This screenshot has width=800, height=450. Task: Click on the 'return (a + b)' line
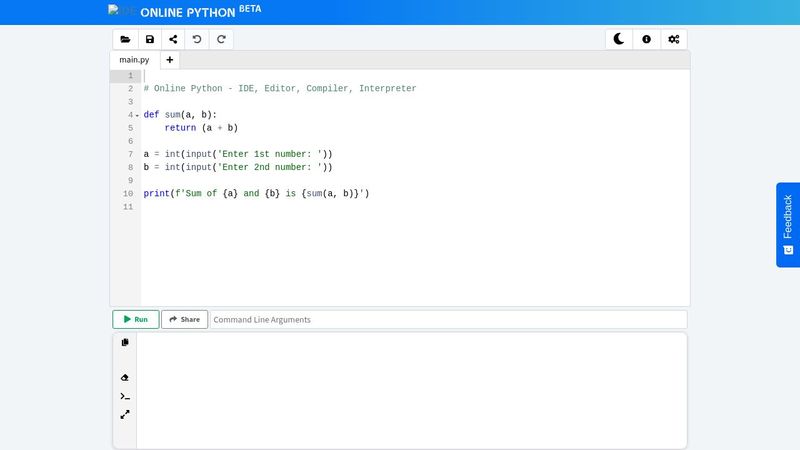point(201,128)
